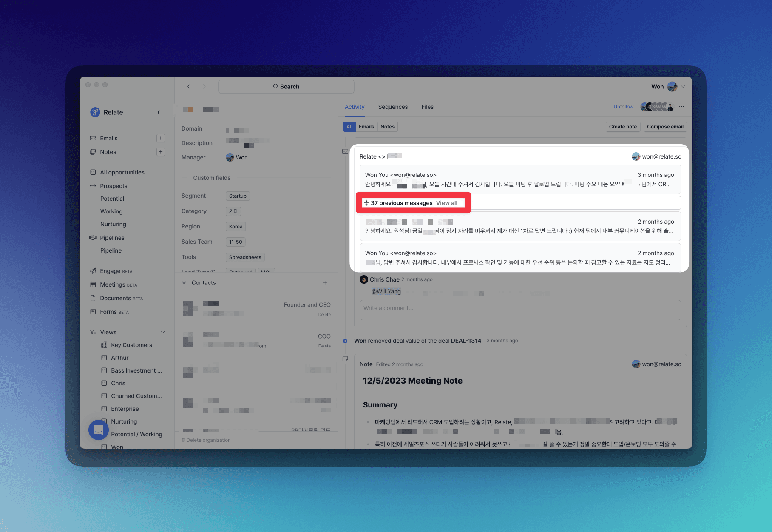Image resolution: width=772 pixels, height=532 pixels.
Task: Click View all previous messages
Action: 447,203
